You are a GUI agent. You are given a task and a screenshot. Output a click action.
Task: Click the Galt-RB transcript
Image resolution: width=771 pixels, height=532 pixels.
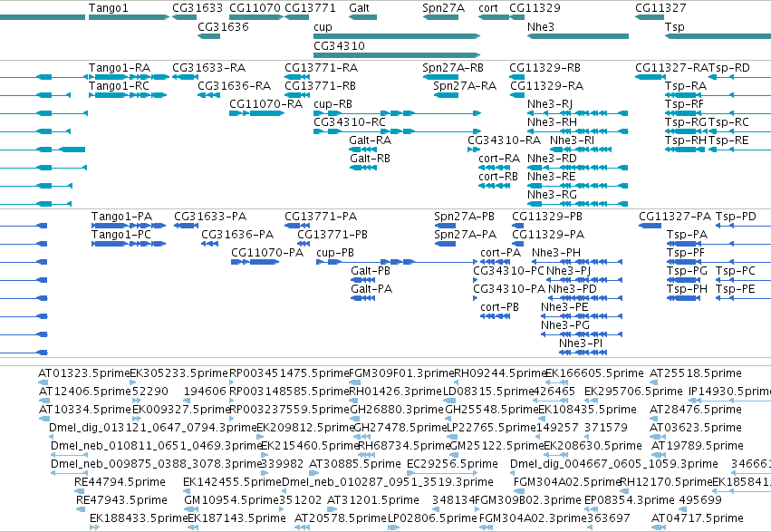(363, 168)
